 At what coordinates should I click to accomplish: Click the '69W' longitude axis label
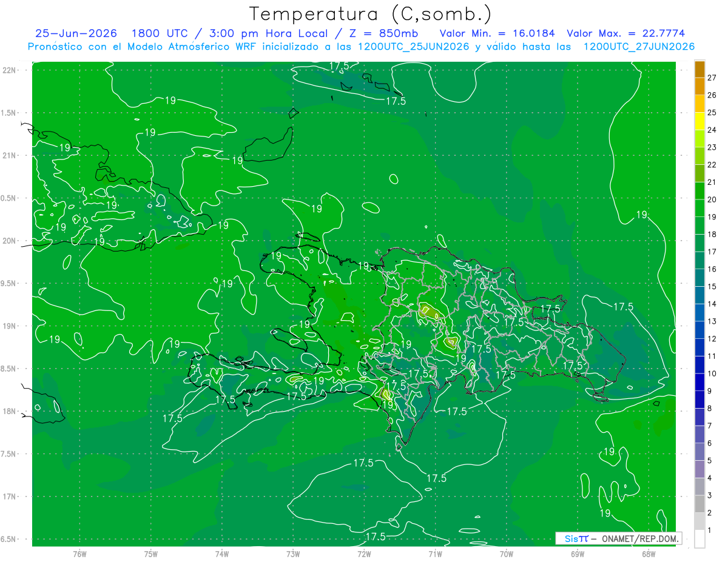click(578, 554)
